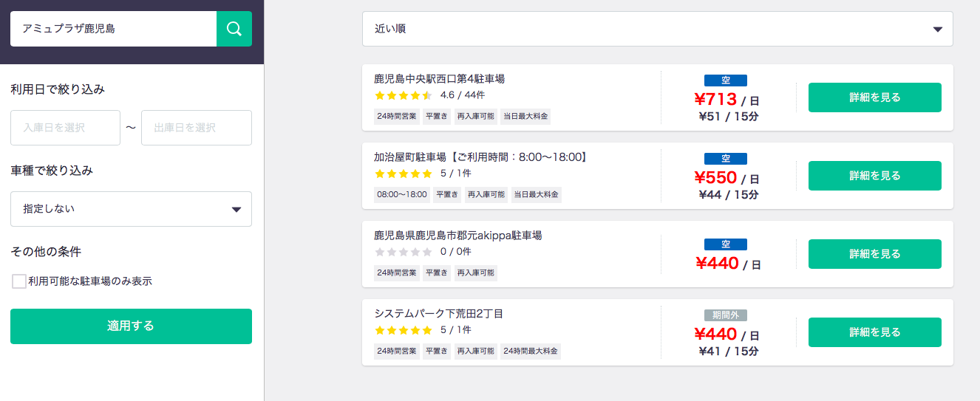The image size is (980, 401).
Task: Click the empty star rating of 郡元akippa駐車場
Action: pos(403,252)
